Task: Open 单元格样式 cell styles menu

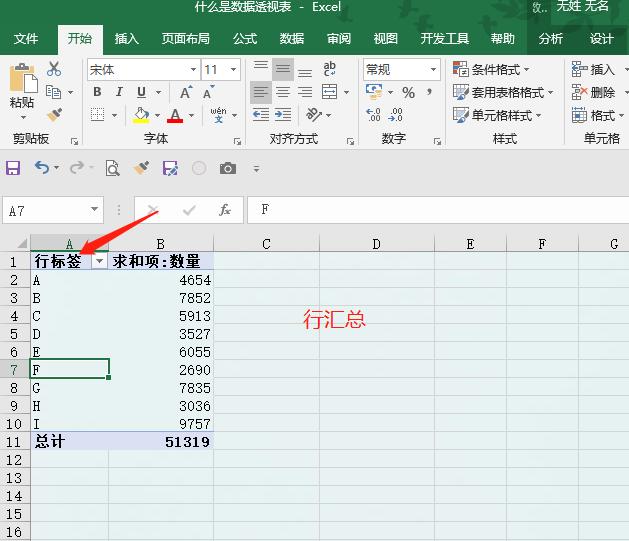Action: tap(497, 115)
